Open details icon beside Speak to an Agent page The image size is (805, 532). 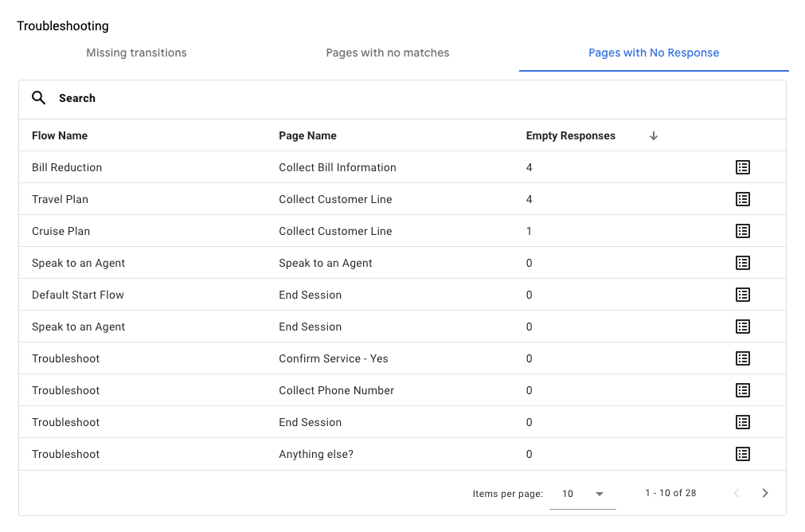(x=743, y=263)
